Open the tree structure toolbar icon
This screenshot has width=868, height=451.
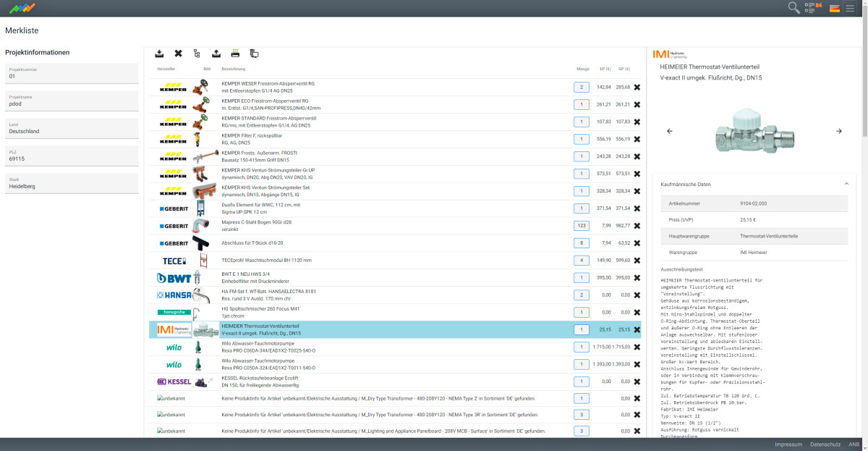click(x=197, y=54)
